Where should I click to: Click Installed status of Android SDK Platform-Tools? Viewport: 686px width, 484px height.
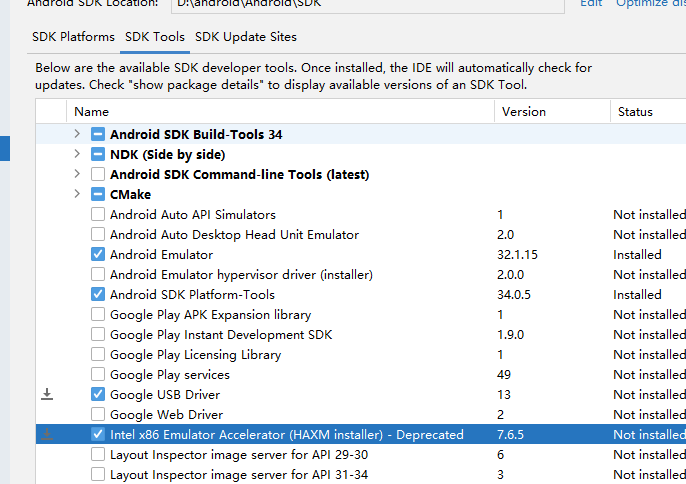(637, 295)
